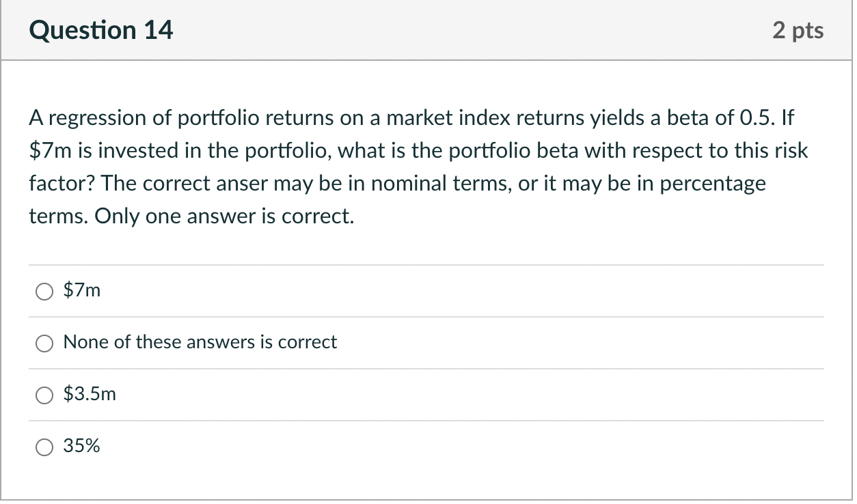
Task: Click the None of these answers radio button
Action: [44, 343]
